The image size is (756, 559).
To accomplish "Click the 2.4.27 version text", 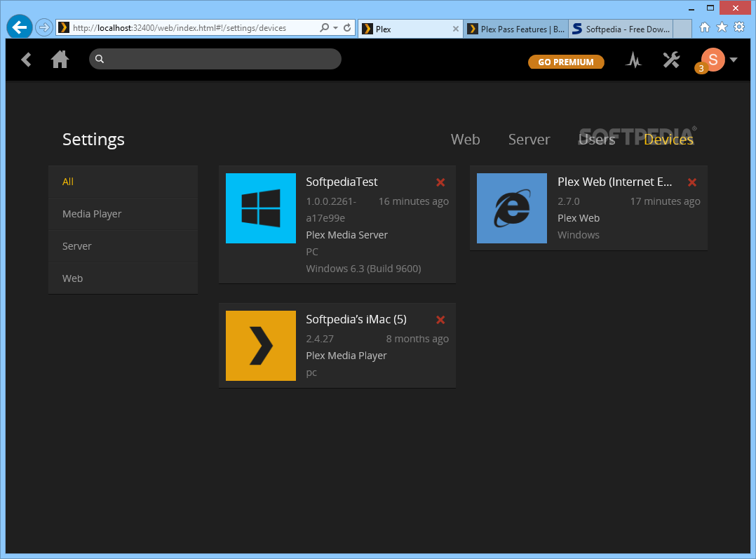I will pos(320,339).
